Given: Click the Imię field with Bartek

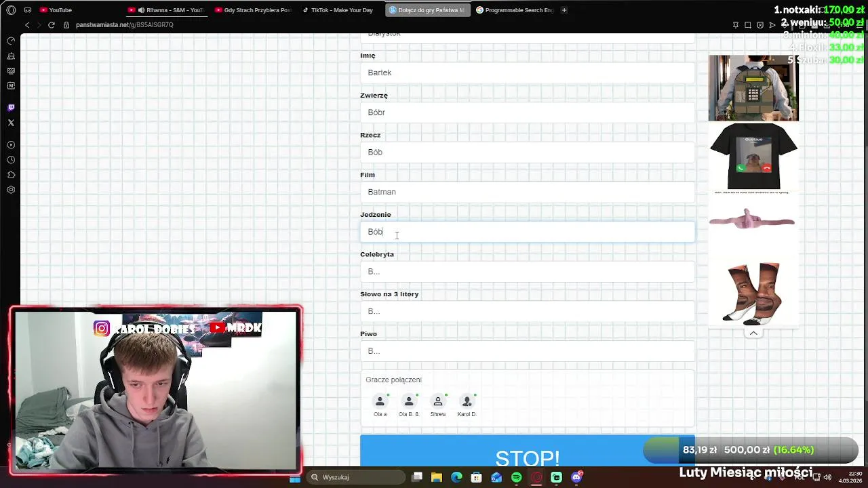Looking at the screenshot, I should click(528, 73).
